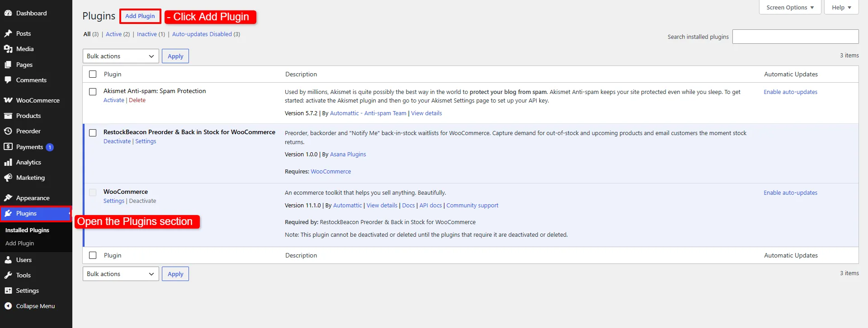Show the Inactive plugins filter

(147, 34)
